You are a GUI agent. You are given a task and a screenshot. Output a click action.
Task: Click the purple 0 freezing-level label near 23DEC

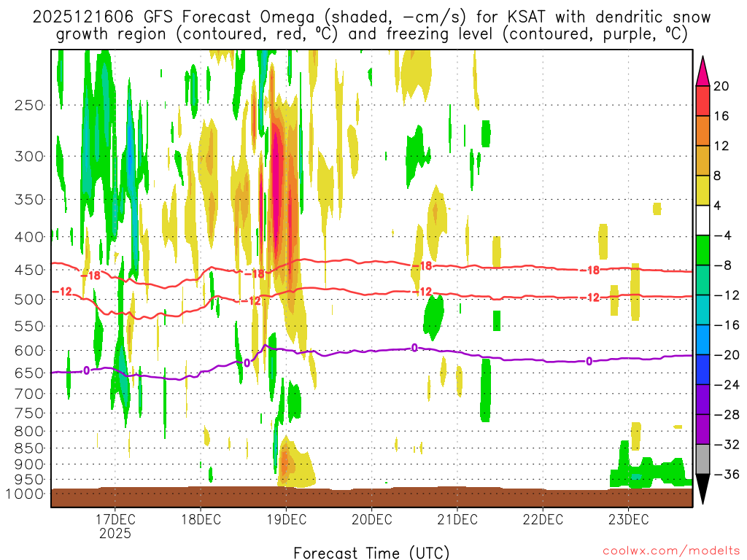click(589, 362)
